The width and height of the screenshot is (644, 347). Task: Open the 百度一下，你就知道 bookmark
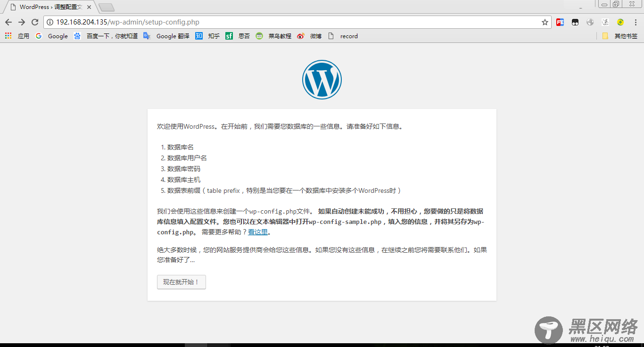click(106, 36)
